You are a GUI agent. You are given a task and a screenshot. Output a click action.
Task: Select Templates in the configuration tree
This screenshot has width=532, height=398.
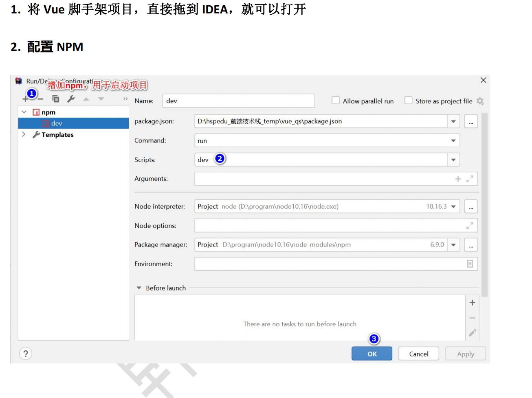(73, 134)
